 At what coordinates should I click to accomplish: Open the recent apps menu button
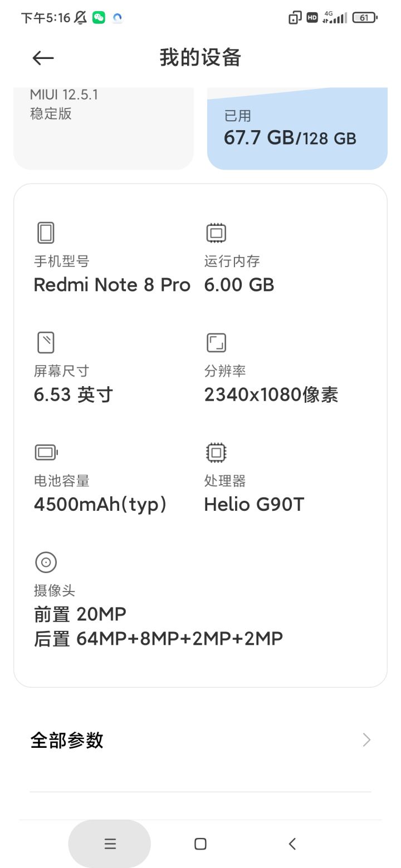(110, 844)
